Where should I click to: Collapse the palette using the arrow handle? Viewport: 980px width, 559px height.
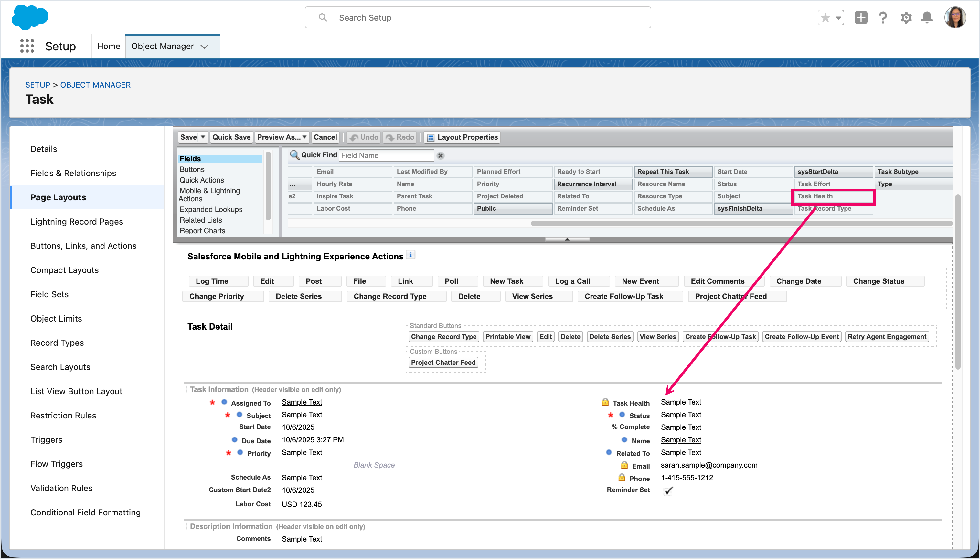coord(567,239)
